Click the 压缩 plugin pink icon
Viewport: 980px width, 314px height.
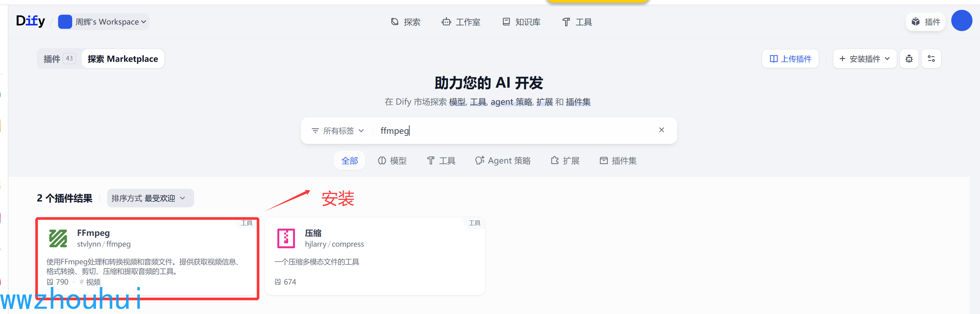point(286,238)
